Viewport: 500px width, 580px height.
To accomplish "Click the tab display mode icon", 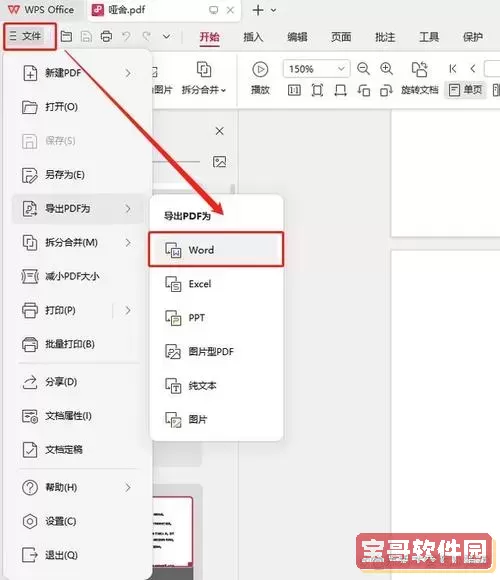I will click(213, 10).
